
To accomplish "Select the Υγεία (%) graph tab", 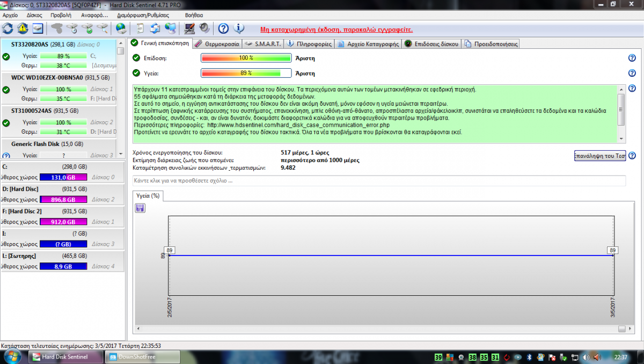I will 148,196.
